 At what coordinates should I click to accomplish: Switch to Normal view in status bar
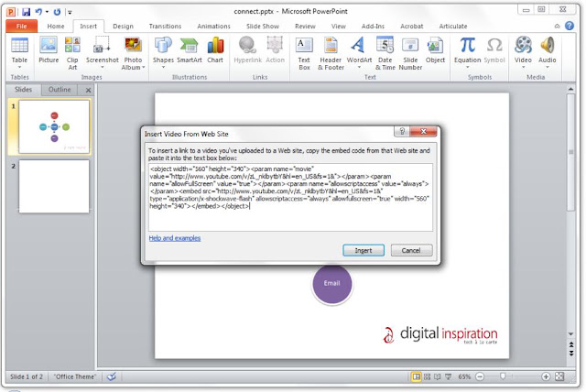[x=416, y=376]
